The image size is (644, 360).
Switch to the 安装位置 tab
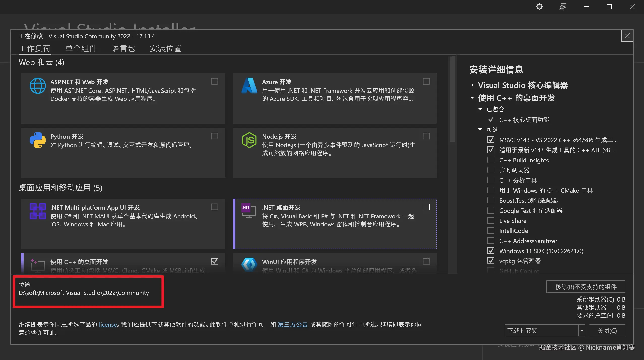166,48
